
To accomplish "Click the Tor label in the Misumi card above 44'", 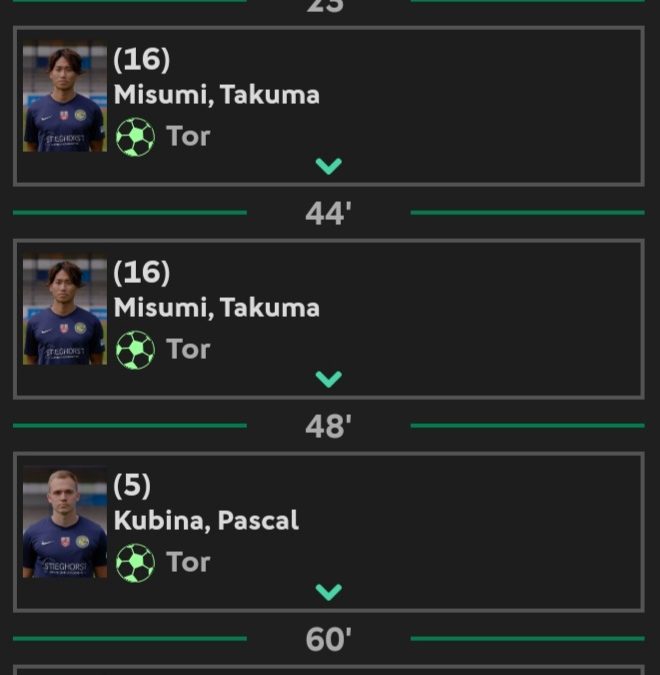I will click(188, 136).
